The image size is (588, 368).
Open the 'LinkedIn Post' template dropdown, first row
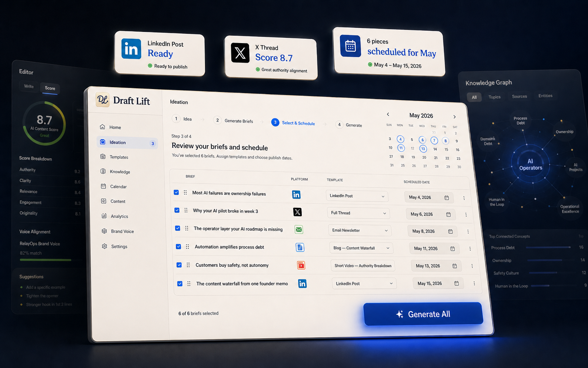357,196
